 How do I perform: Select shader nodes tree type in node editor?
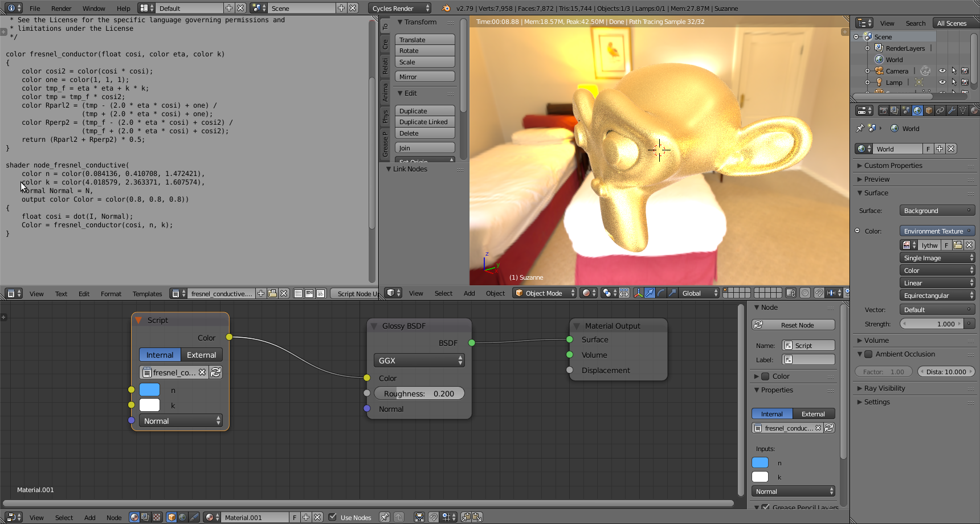click(x=134, y=517)
